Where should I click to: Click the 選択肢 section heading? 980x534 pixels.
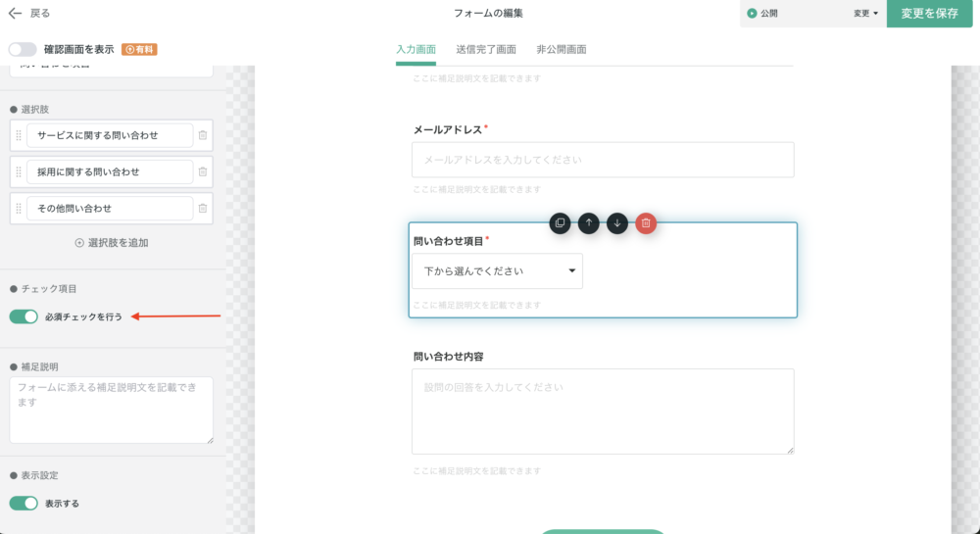point(35,110)
